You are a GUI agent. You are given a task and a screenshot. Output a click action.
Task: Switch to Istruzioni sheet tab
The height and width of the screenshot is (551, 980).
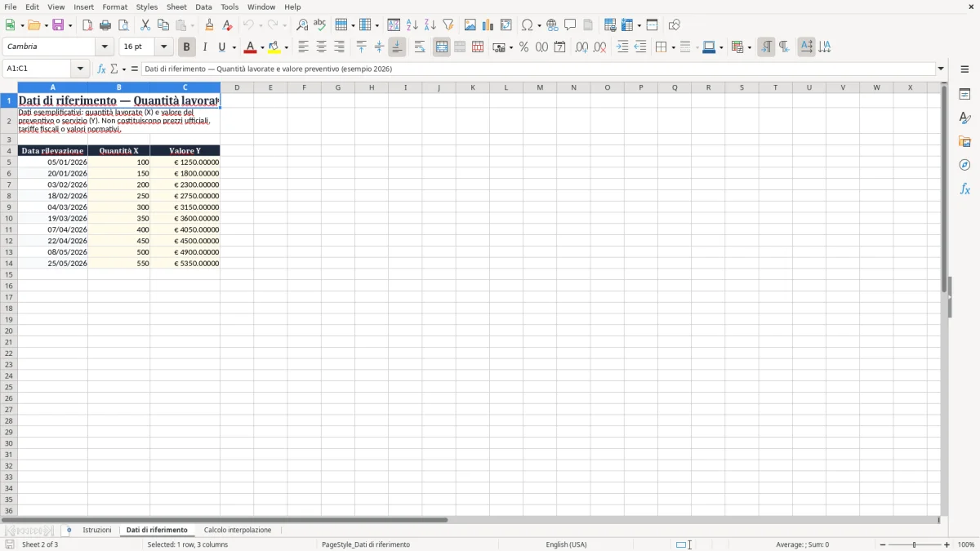(97, 531)
